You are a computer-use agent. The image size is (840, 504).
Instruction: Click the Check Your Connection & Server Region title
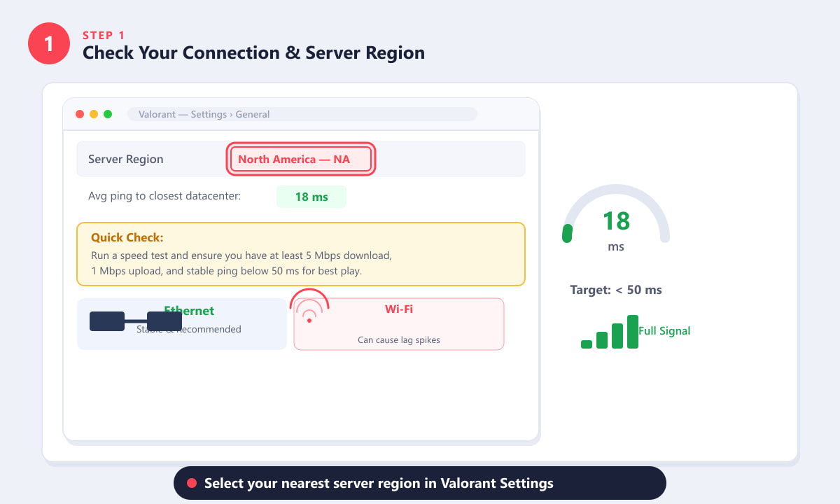point(253,52)
